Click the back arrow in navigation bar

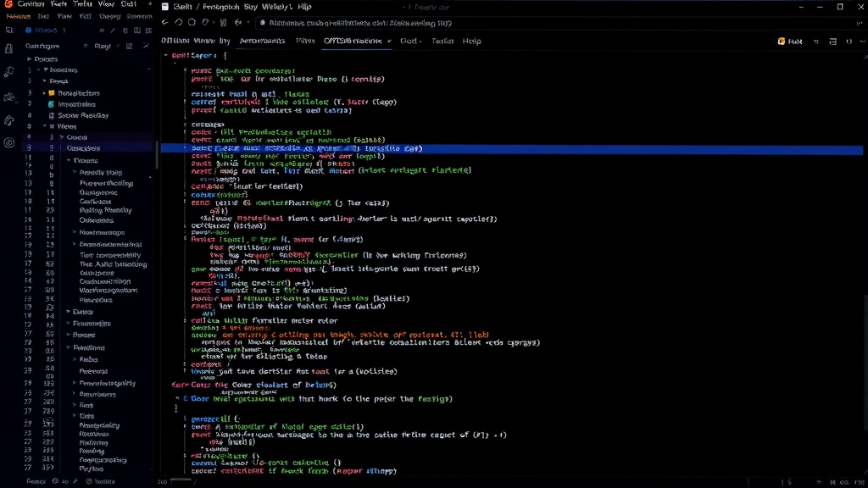pyautogui.click(x=165, y=23)
